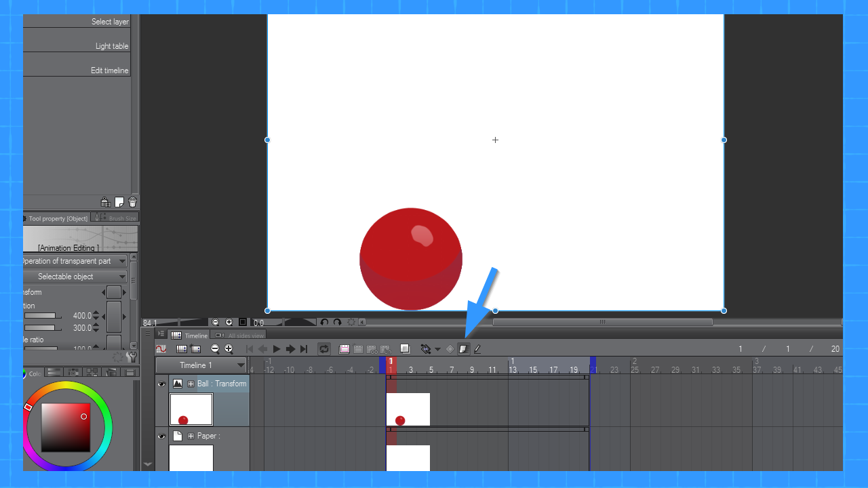868x488 pixels.
Task: Click the fit canvas to screen icon
Action: 243,323
